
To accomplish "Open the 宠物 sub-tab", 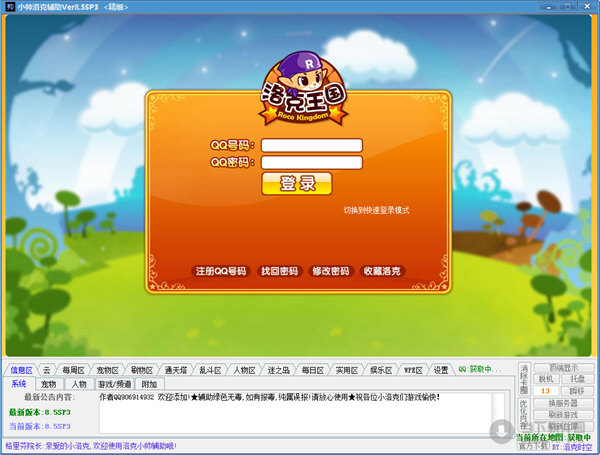I will (x=49, y=384).
